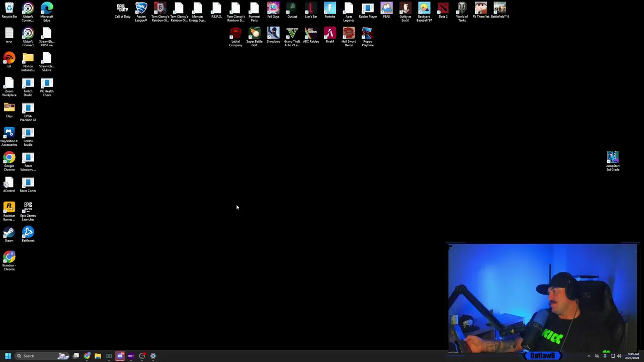Select the Guilty as Sock! shortcut
This screenshot has height=362, width=644.
coord(406,12)
